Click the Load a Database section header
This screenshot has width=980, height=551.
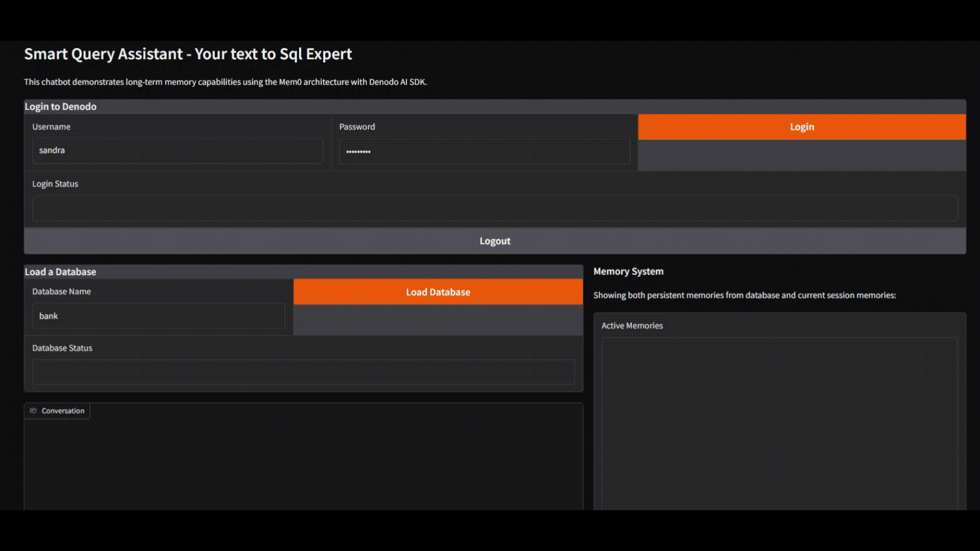tap(60, 272)
